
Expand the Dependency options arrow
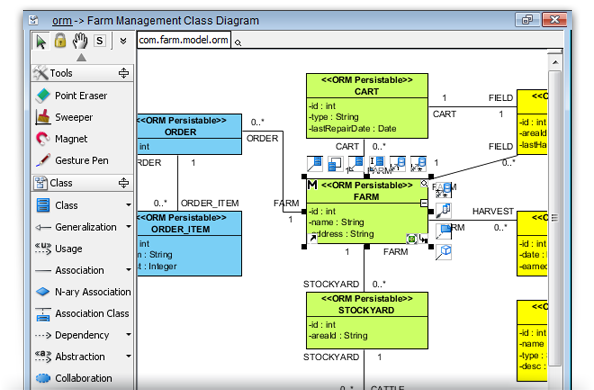129,335
